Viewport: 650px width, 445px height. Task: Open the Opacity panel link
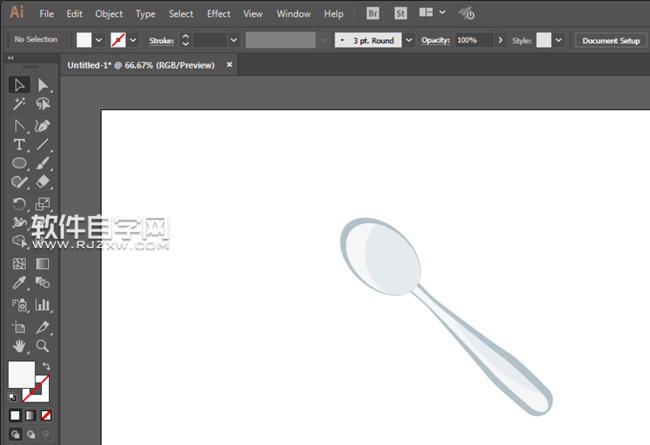(435, 40)
